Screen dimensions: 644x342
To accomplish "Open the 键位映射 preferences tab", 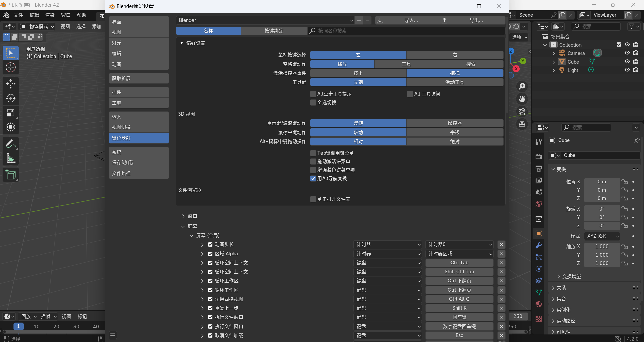I will click(x=138, y=138).
